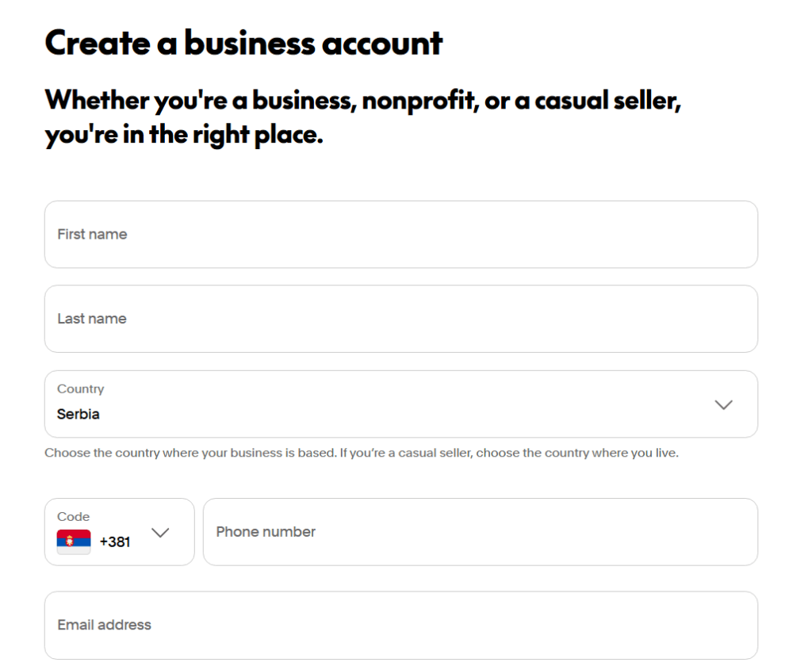Click the First name placeholder text
This screenshot has height=670, width=812.
pos(92,235)
